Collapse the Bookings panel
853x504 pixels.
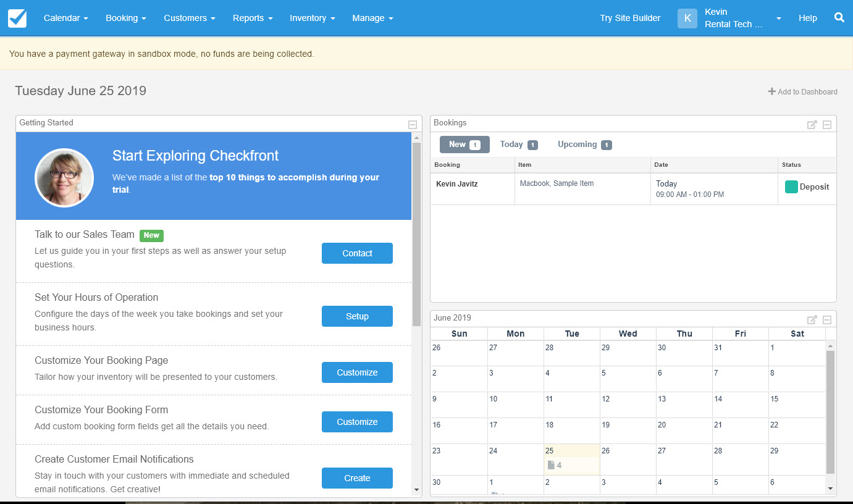pos(827,124)
